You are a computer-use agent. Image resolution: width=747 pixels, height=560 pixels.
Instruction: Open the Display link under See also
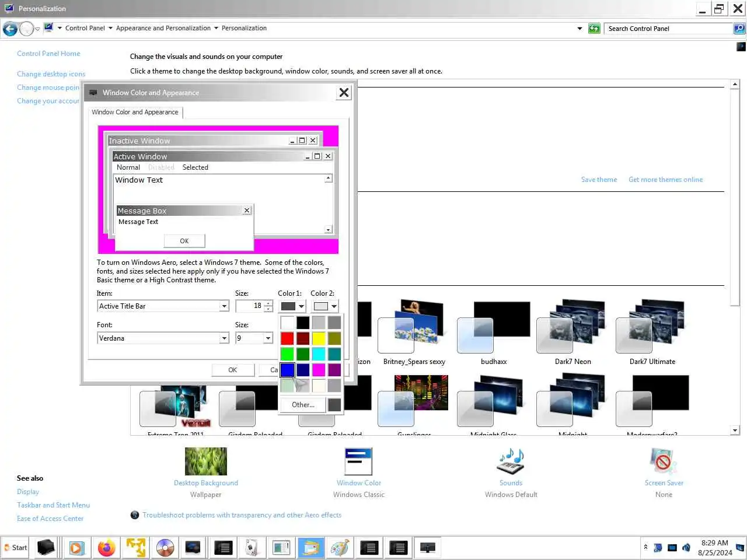click(x=28, y=492)
